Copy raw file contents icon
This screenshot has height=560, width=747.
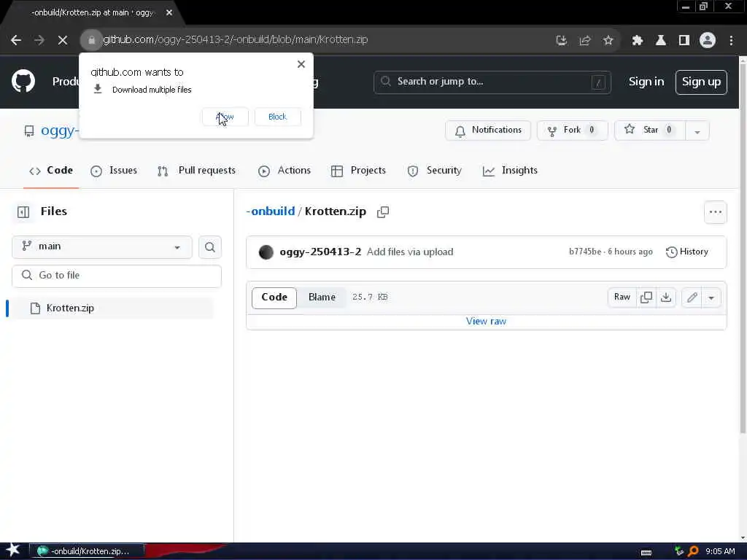(646, 297)
